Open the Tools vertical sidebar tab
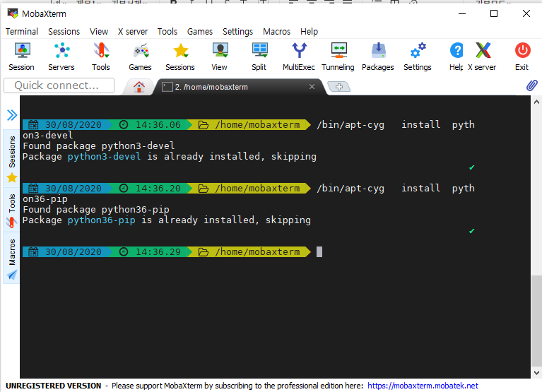This screenshot has height=392, width=542. pos(12,210)
